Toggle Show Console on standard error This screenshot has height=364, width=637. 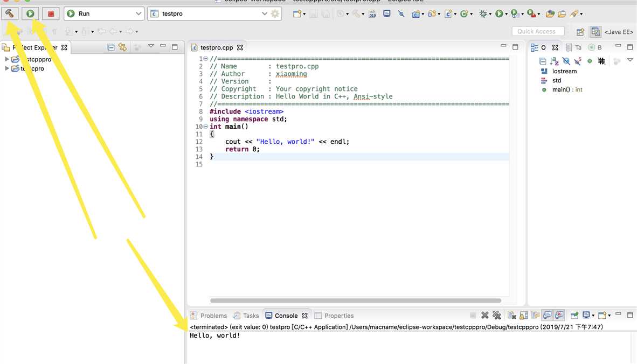click(x=559, y=316)
